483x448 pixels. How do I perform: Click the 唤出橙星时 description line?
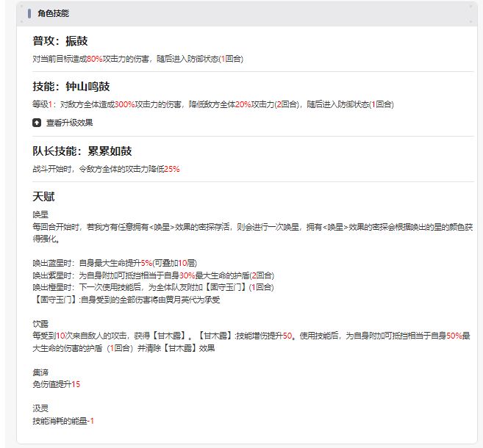point(153,287)
